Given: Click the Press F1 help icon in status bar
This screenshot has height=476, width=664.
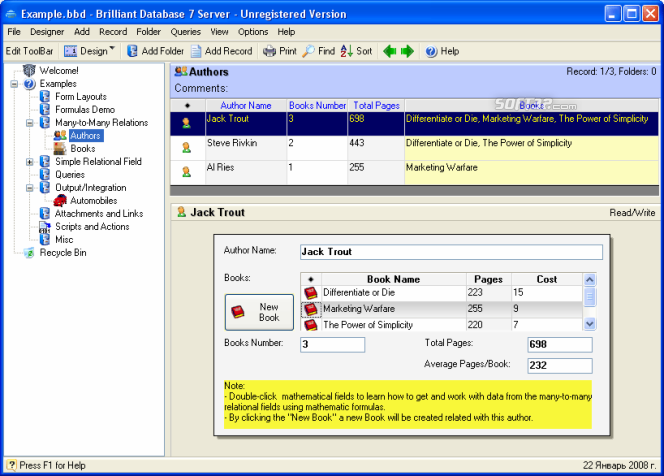Looking at the screenshot, I should point(11,465).
